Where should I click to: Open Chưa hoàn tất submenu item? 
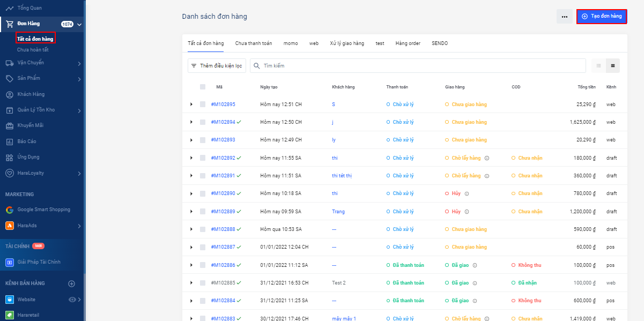point(33,50)
